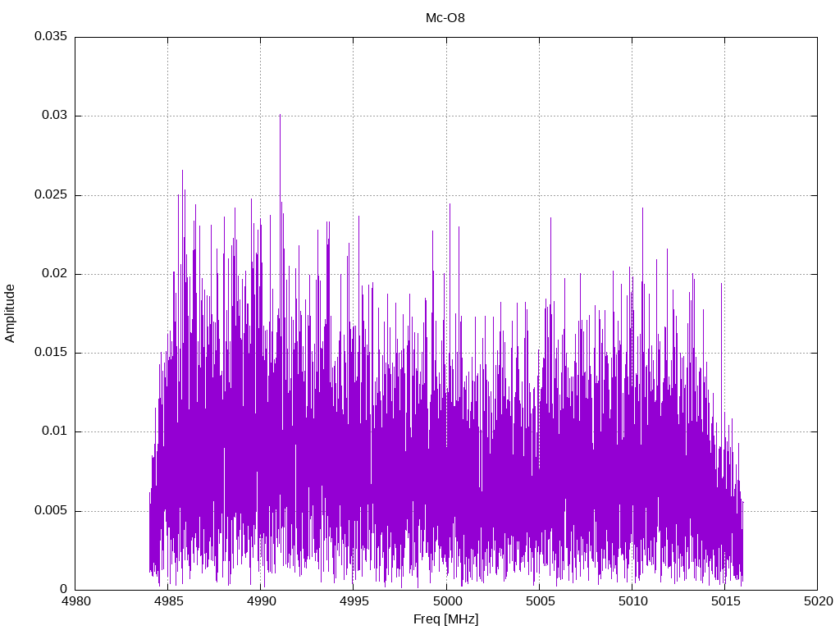Click the 0.03 y-axis tick label

[x=53, y=116]
